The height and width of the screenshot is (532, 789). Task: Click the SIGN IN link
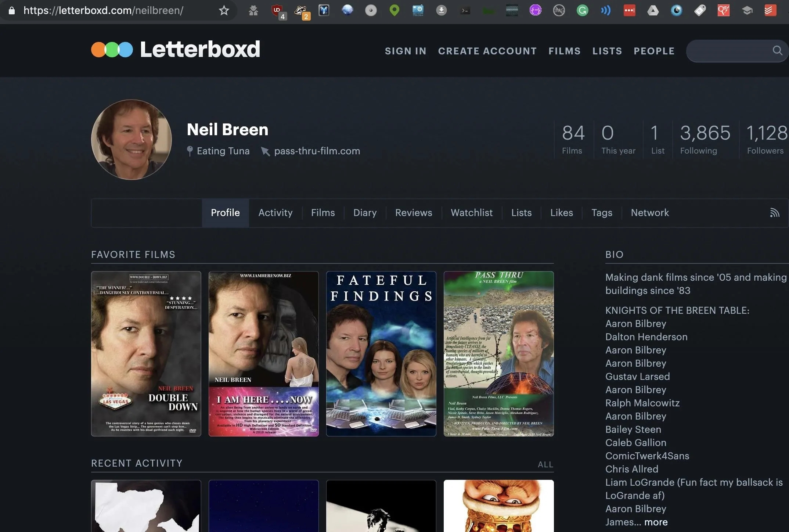click(406, 51)
